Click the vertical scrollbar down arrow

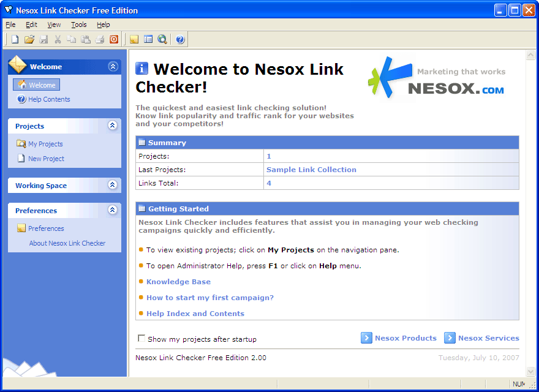click(530, 371)
